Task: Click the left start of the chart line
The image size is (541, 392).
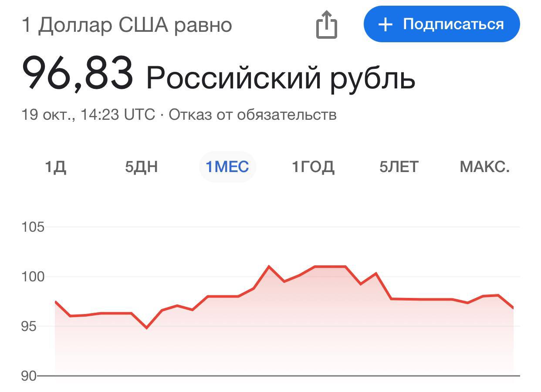Action: [x=55, y=301]
